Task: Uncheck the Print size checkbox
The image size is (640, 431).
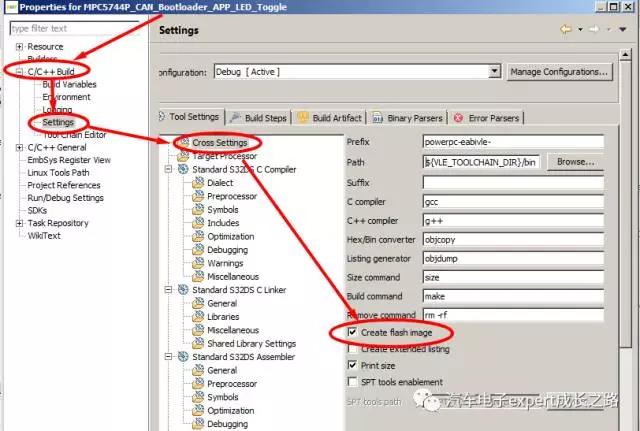Action: pyautogui.click(x=352, y=365)
